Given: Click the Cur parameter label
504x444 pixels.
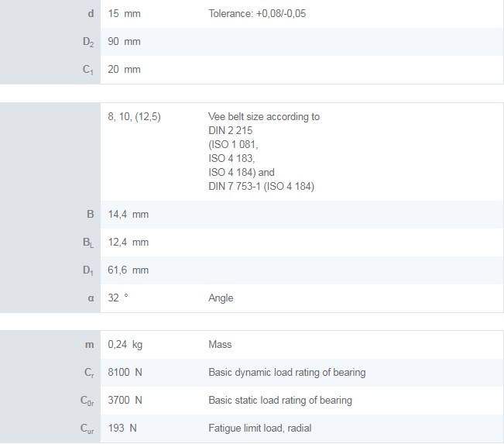Looking at the screenshot, I should click(87, 429).
